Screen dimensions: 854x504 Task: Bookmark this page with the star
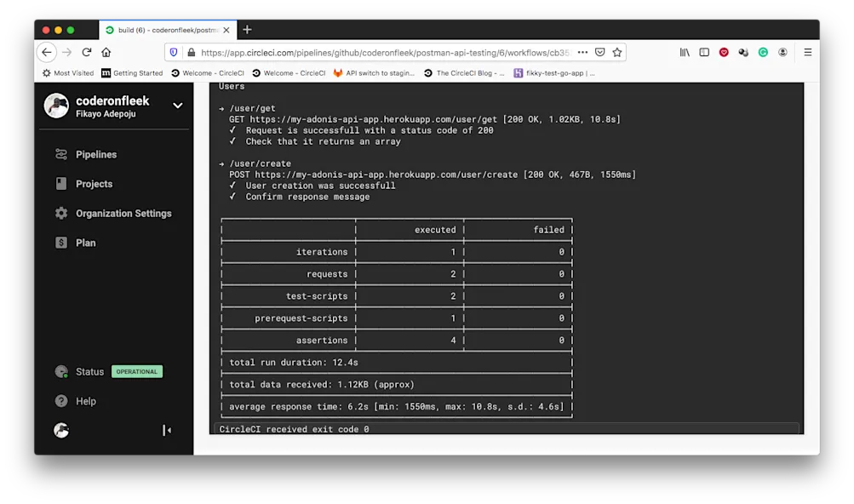pos(616,51)
